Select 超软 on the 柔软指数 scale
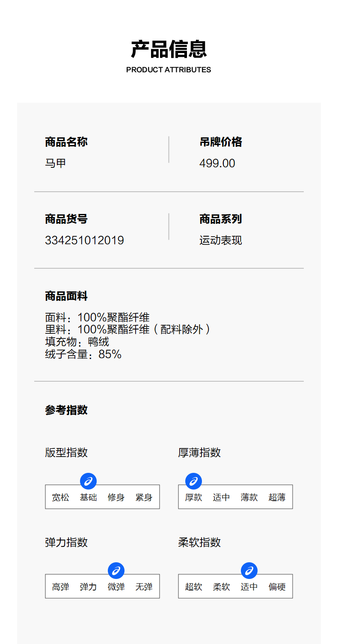This screenshot has width=338, height=644. 193,587
